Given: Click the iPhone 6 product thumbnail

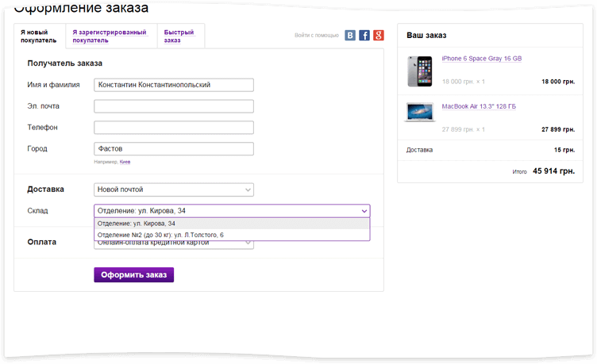Looking at the screenshot, I should pyautogui.click(x=418, y=71).
